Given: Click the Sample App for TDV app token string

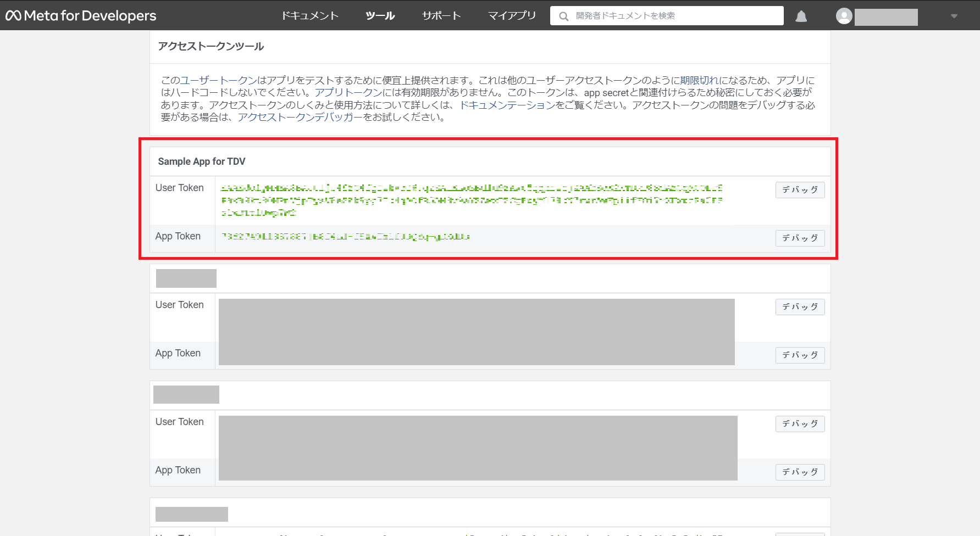Looking at the screenshot, I should (x=346, y=237).
